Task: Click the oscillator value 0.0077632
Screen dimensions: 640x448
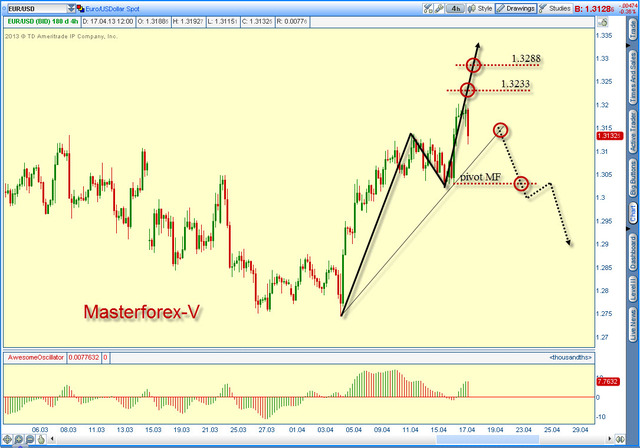Action: (84, 358)
